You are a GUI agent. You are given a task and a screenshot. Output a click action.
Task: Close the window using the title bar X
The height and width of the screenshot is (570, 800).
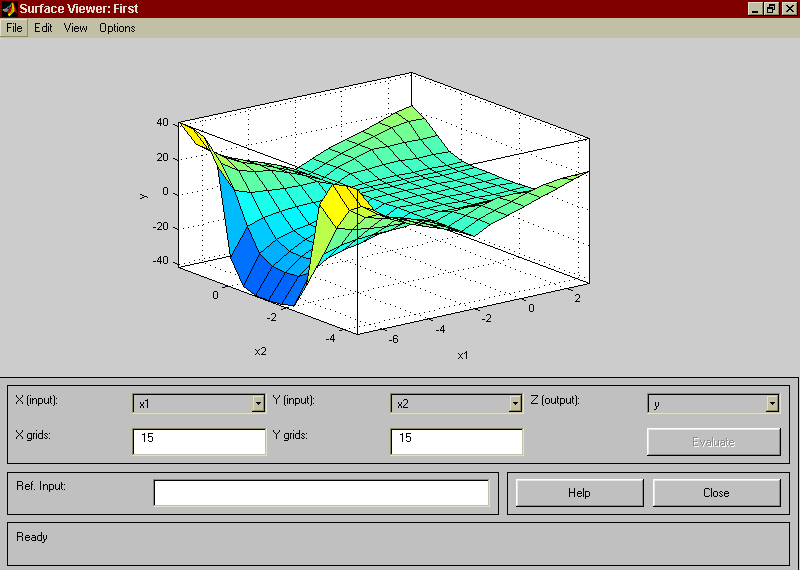tap(788, 8)
